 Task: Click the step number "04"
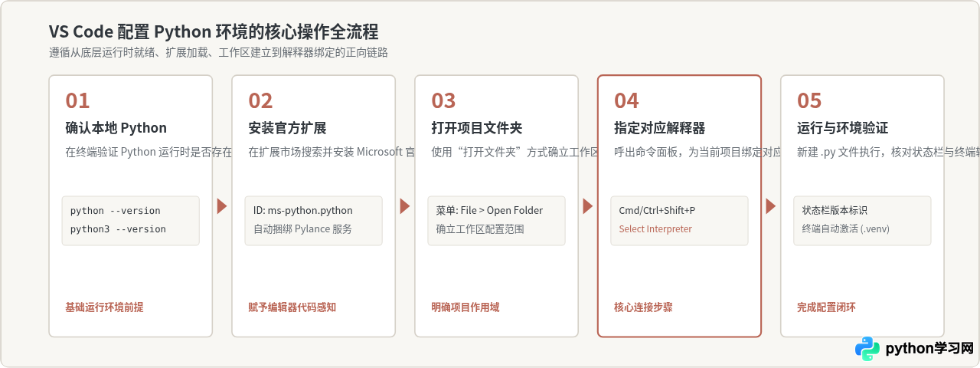[626, 100]
